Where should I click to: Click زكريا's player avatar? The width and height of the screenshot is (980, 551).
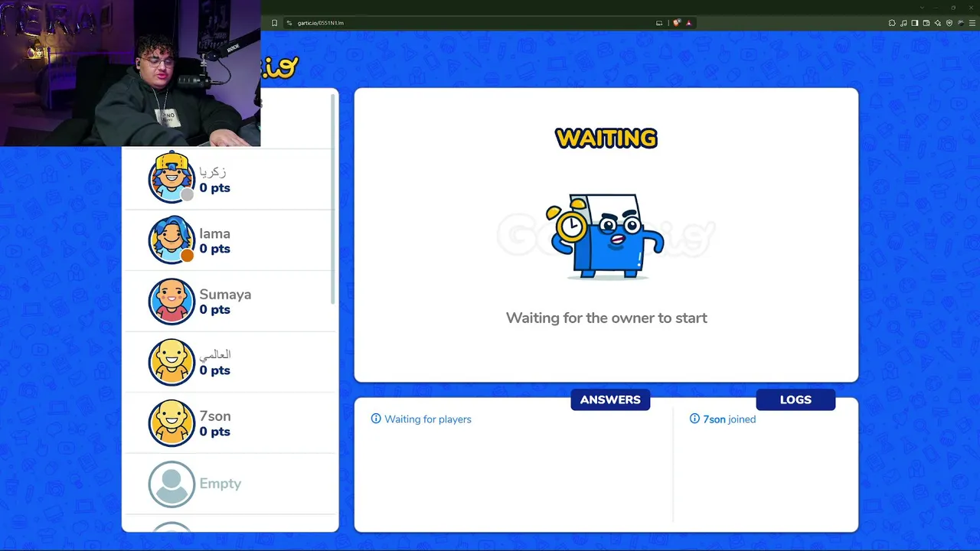point(171,178)
